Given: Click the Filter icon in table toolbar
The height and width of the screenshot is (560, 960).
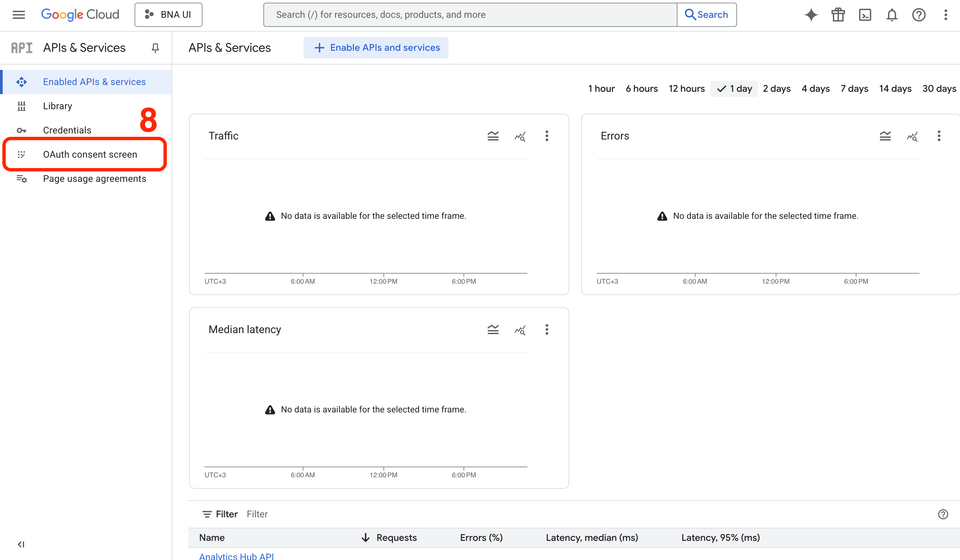Looking at the screenshot, I should point(207,514).
